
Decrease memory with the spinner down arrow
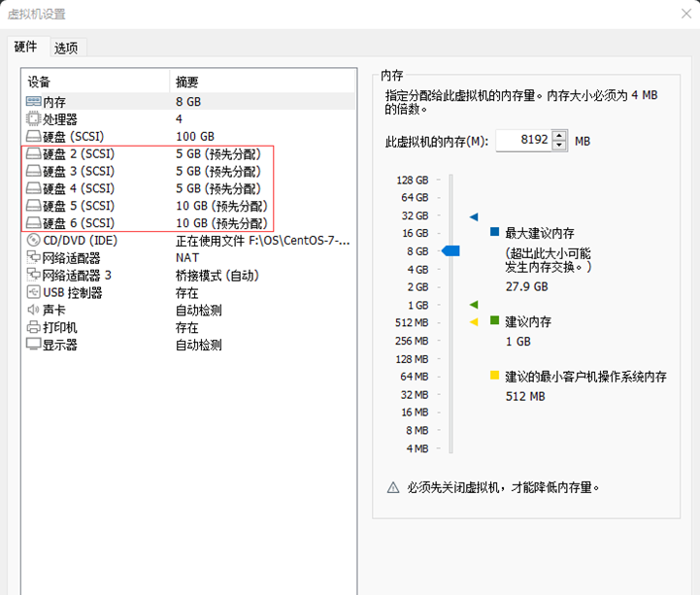559,146
